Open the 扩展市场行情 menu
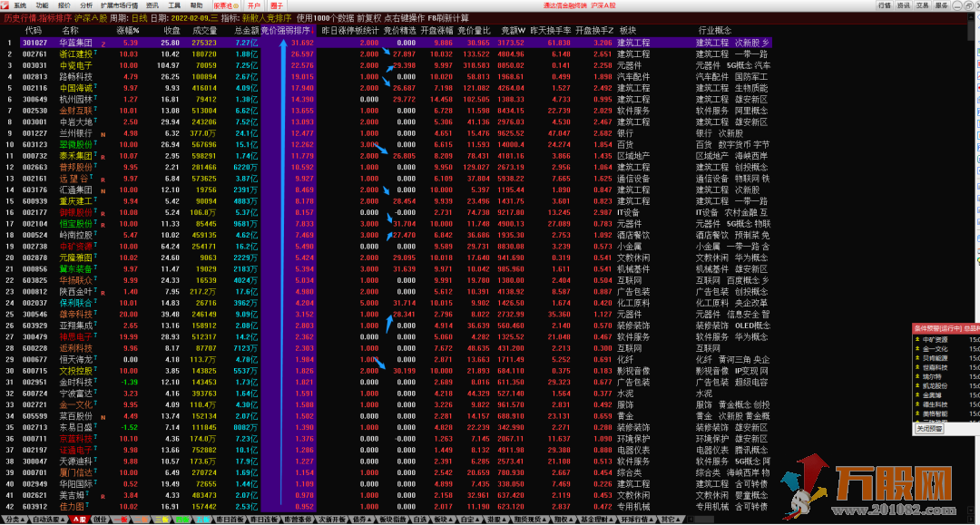The width and height of the screenshot is (980, 525). click(x=119, y=5)
